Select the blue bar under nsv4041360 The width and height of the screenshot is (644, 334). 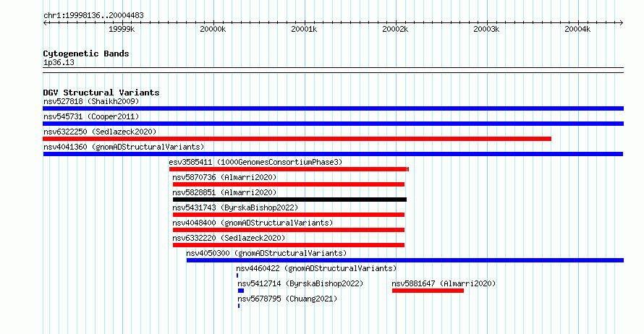point(333,154)
